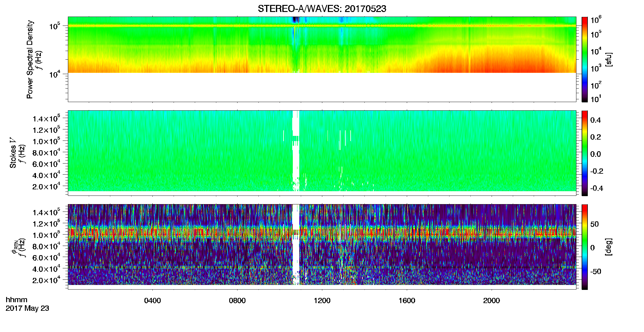Click the Stokes V spectrogram panel
Screen dimensions: 644x332
coord(322,153)
